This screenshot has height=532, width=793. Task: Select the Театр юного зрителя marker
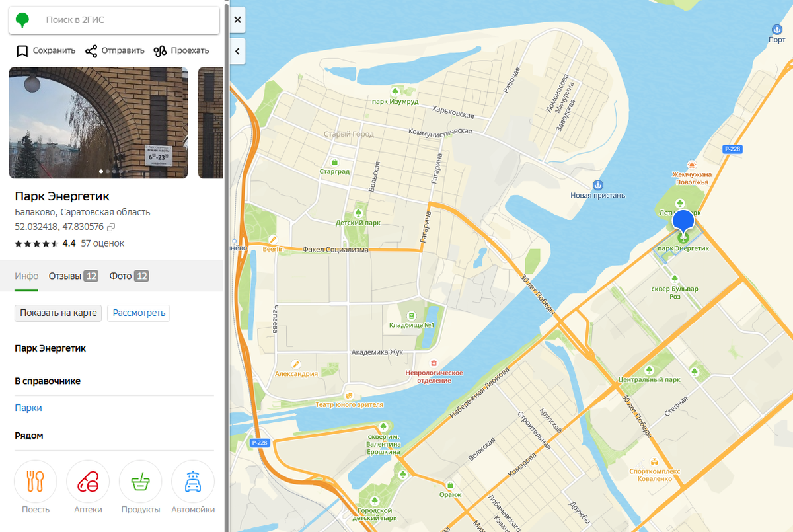point(350,395)
